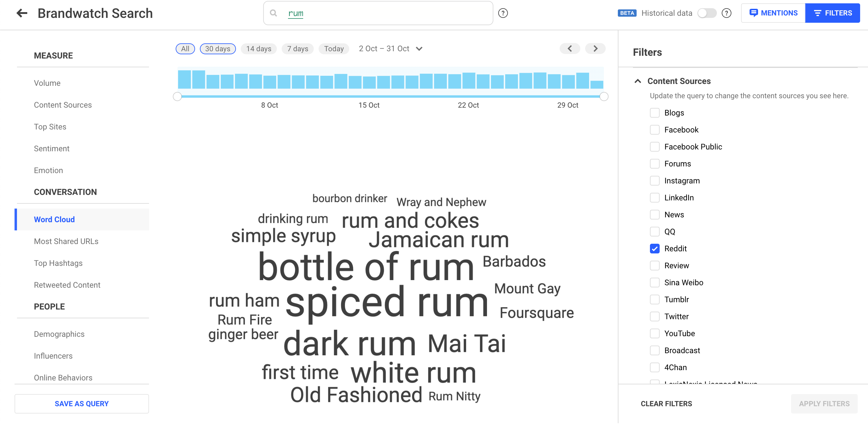Open Demographics view
Viewport: 868px width, 425px height.
59,334
